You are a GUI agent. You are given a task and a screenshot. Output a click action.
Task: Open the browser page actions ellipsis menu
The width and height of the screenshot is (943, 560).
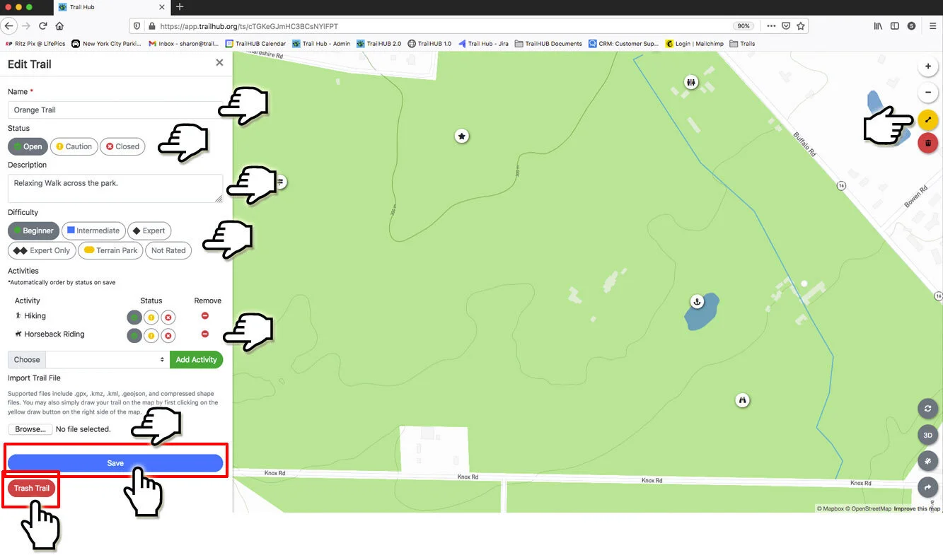(771, 25)
